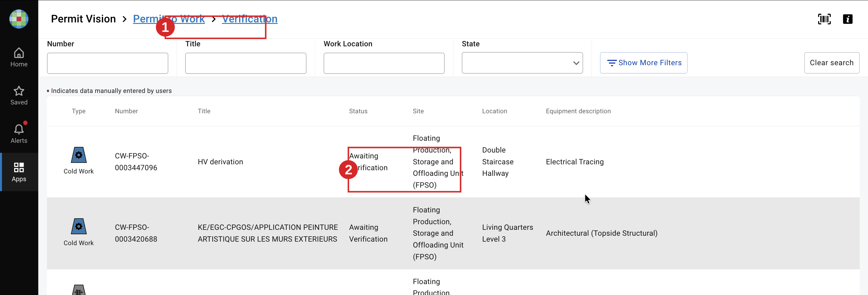Click the Permit Vision breadcrumb title
The image size is (868, 295).
coord(83,19)
